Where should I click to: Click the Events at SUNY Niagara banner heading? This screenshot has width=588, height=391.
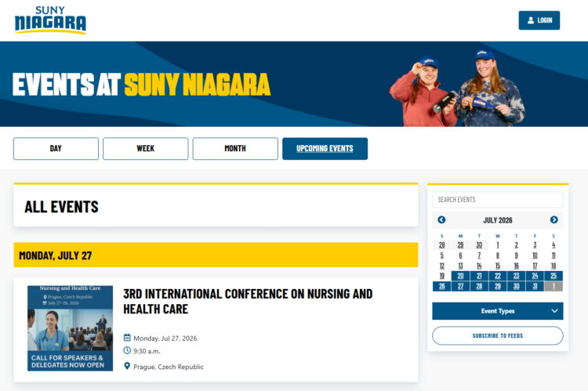click(x=141, y=85)
